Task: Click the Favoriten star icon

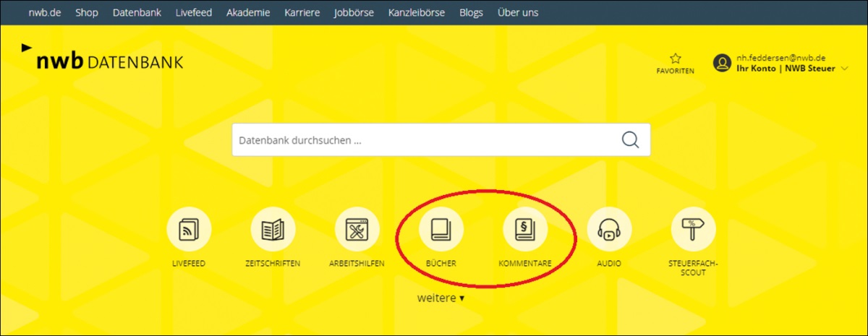Action: (x=675, y=59)
